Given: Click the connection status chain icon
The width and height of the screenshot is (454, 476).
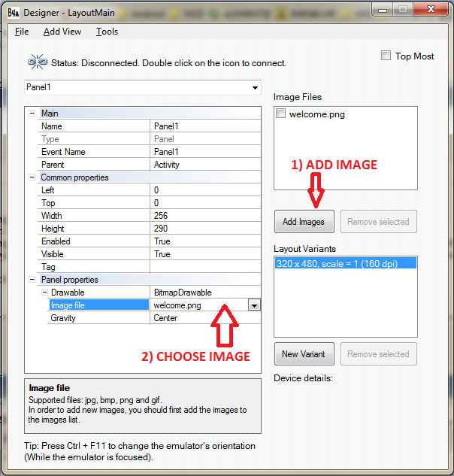Looking at the screenshot, I should coord(38,62).
